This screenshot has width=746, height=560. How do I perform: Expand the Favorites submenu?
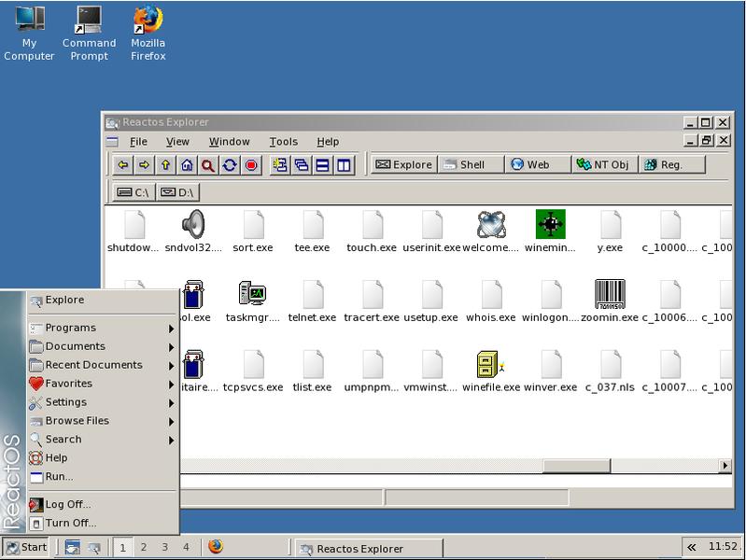pos(103,384)
